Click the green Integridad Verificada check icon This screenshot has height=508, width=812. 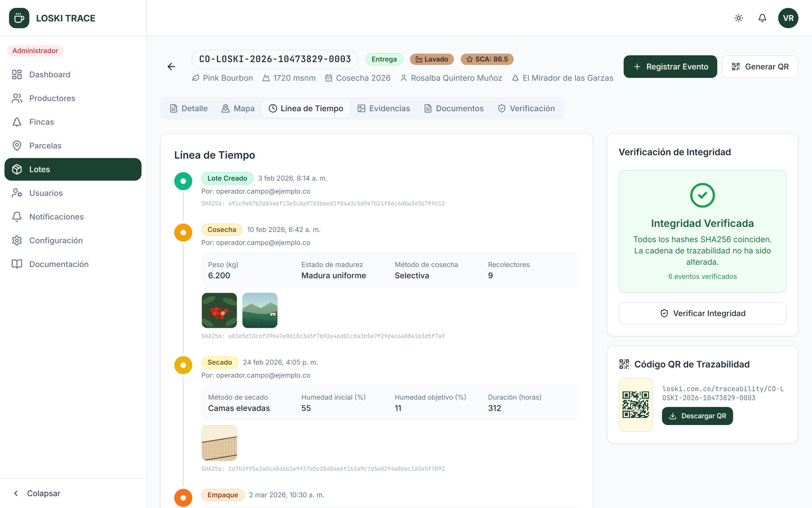click(x=702, y=195)
